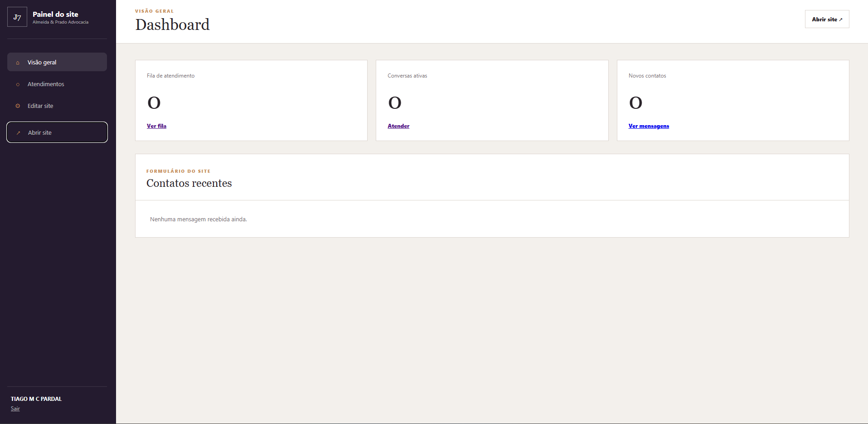Click the Ver mensagens link
868x424 pixels.
point(649,126)
